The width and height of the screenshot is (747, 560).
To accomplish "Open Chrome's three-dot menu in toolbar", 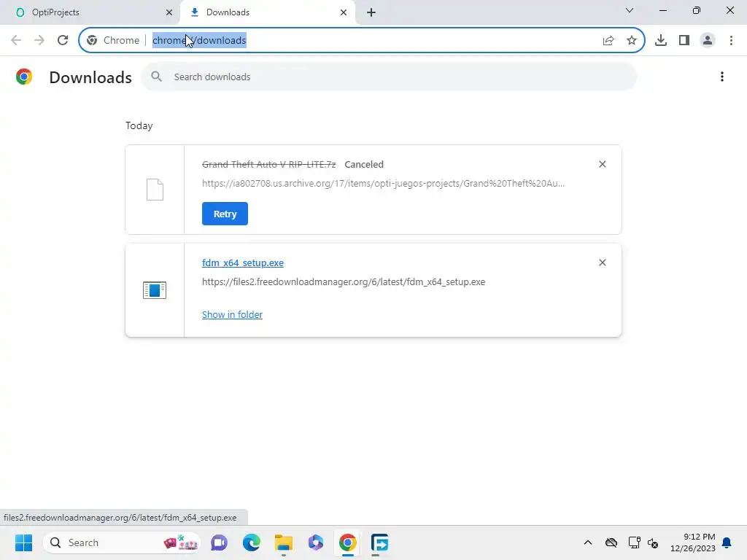I will [731, 40].
